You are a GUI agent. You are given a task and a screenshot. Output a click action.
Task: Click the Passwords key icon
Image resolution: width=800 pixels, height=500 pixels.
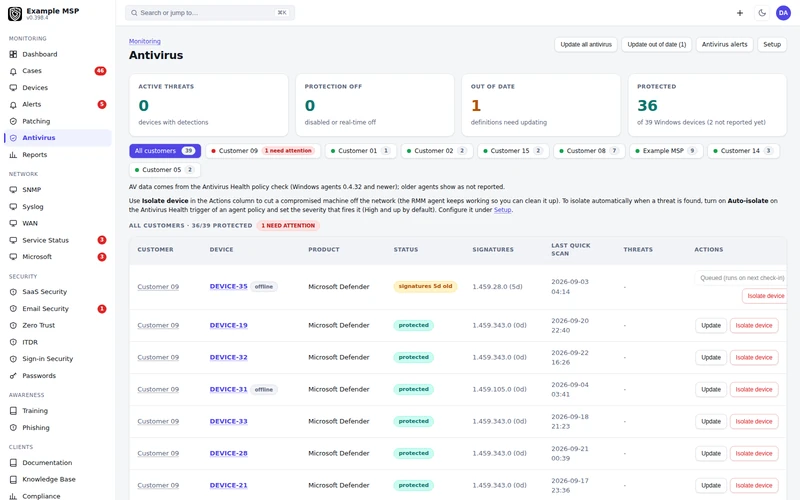click(x=13, y=376)
